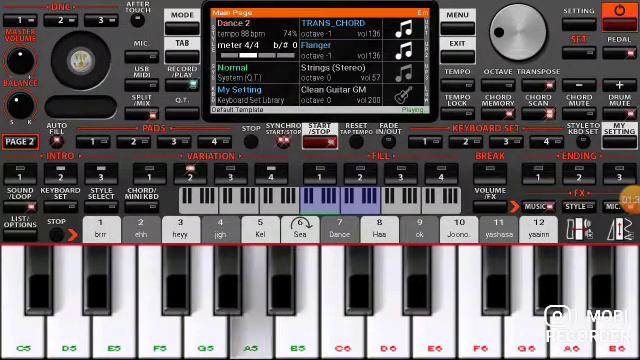The width and height of the screenshot is (640, 360).
Task: Switch to PAGE 2
Action: pyautogui.click(x=20, y=142)
